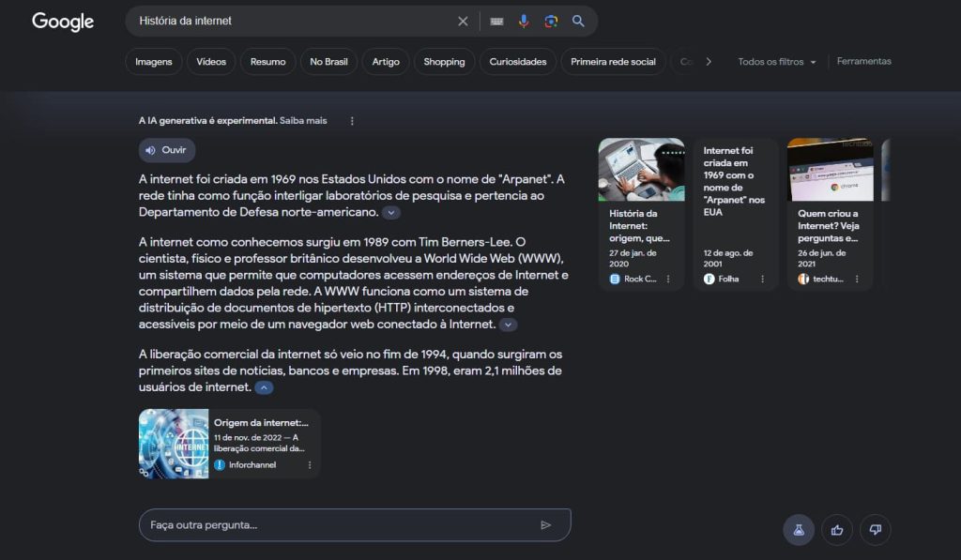The image size is (961, 560).
Task: Open the Origem da internet source thumbnail
Action: pos(174,444)
